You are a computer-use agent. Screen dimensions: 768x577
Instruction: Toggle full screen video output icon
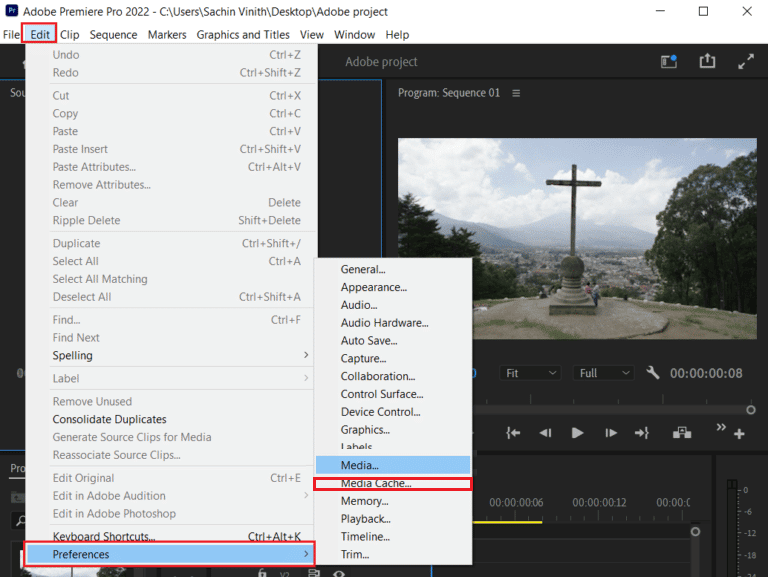746,61
